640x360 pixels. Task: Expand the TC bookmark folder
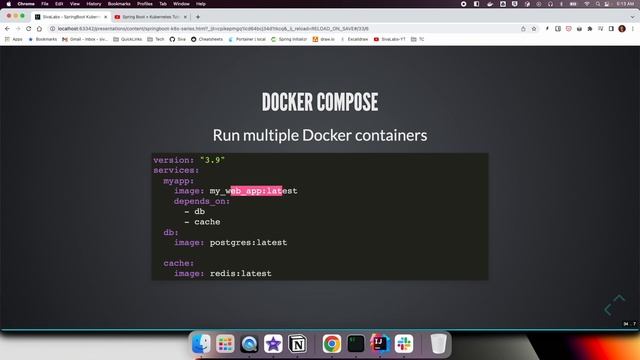click(x=418, y=39)
